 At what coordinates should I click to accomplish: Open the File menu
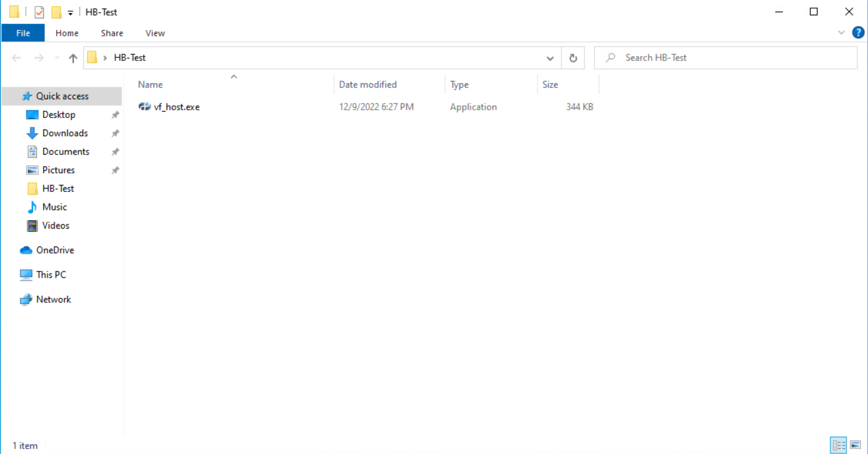pos(23,33)
